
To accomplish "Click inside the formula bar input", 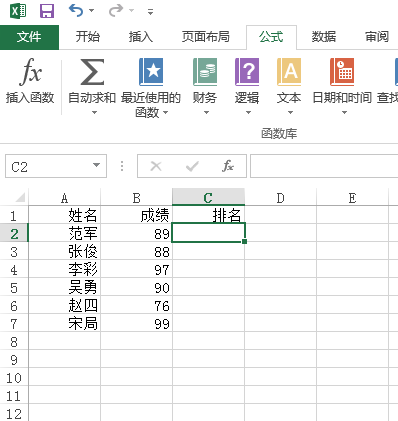I will tap(324, 166).
